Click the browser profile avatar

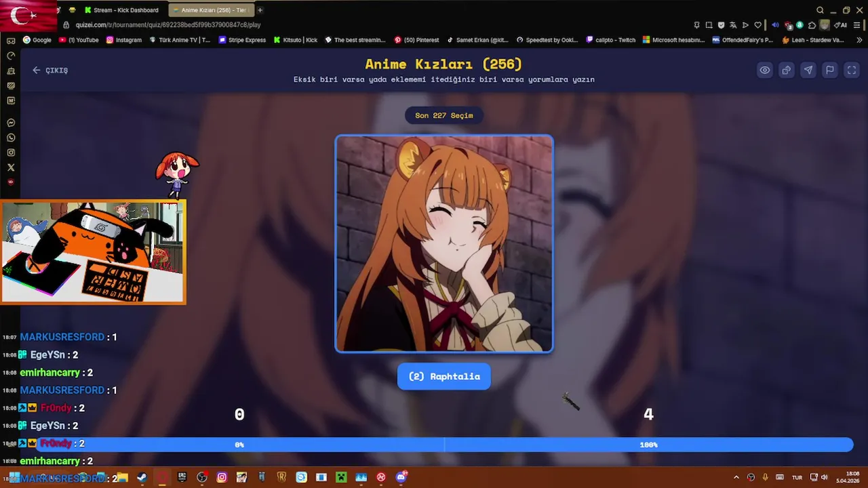tap(825, 25)
